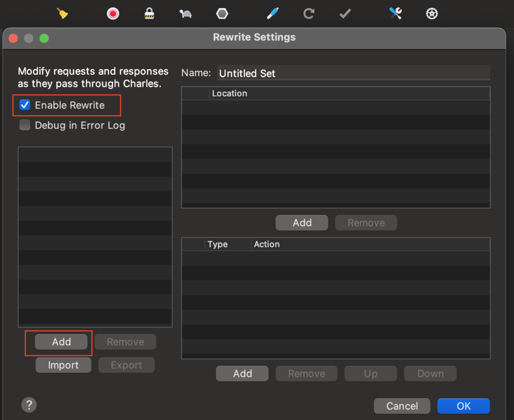The image size is (514, 420).
Task: Enable the Debug in Error Log checkbox
Action: (25, 125)
